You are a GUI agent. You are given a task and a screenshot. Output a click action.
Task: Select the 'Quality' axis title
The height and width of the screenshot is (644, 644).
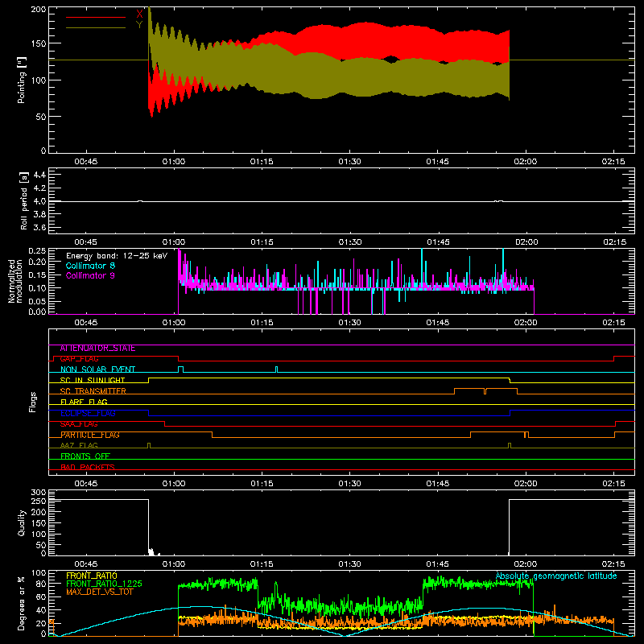22,522
